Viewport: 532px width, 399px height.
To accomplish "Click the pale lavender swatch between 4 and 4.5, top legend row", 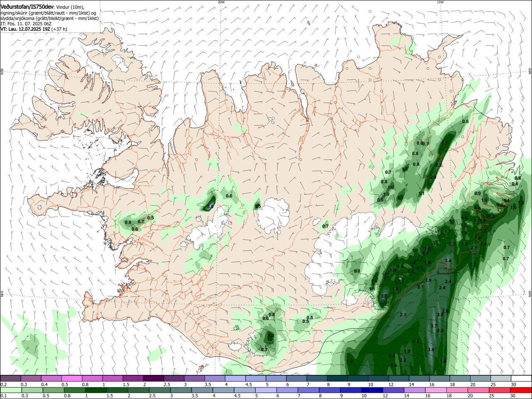I will tap(235, 379).
